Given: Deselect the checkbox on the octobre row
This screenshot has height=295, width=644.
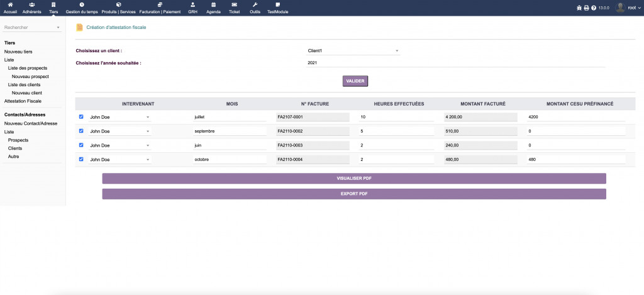Looking at the screenshot, I should [x=81, y=159].
